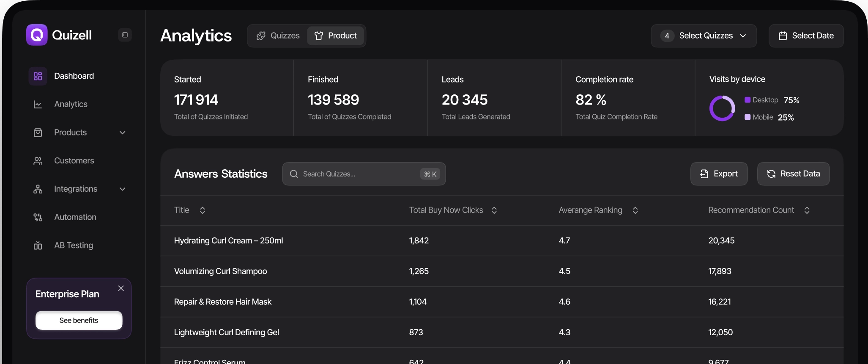The height and width of the screenshot is (364, 868).
Task: Sort by Total Buy Now Clicks
Action: coord(494,210)
